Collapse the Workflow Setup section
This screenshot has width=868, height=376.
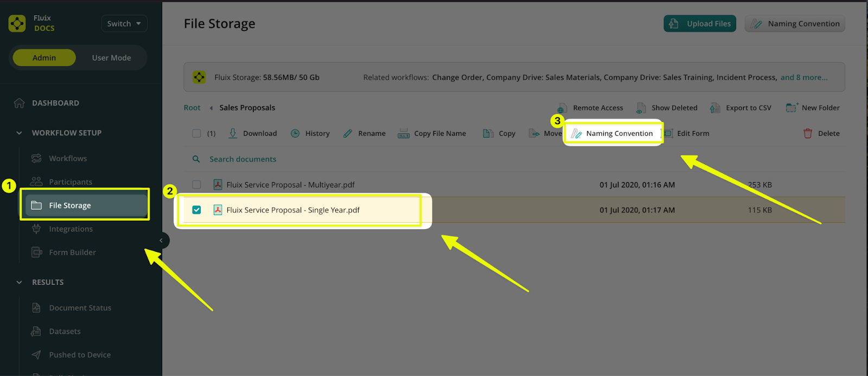[x=20, y=133]
